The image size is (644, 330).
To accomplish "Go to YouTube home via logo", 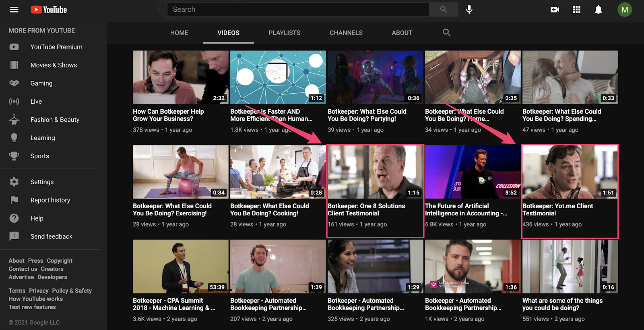I will (x=49, y=10).
